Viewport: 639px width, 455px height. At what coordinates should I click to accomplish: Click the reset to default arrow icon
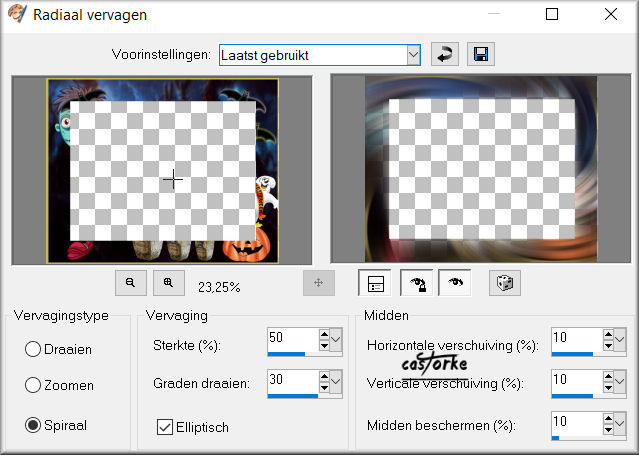pos(445,54)
